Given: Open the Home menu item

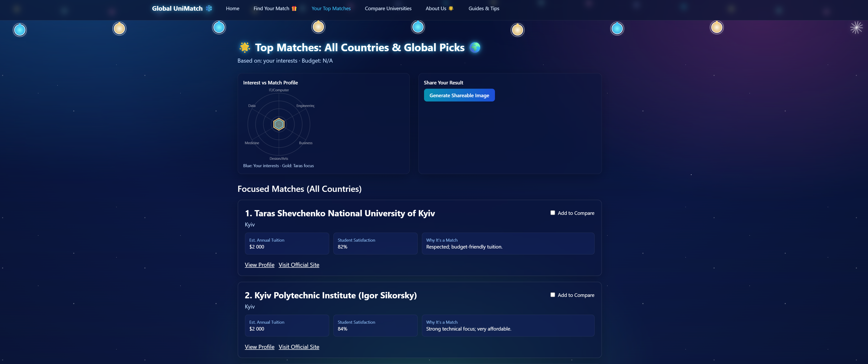Looking at the screenshot, I should tap(232, 9).
